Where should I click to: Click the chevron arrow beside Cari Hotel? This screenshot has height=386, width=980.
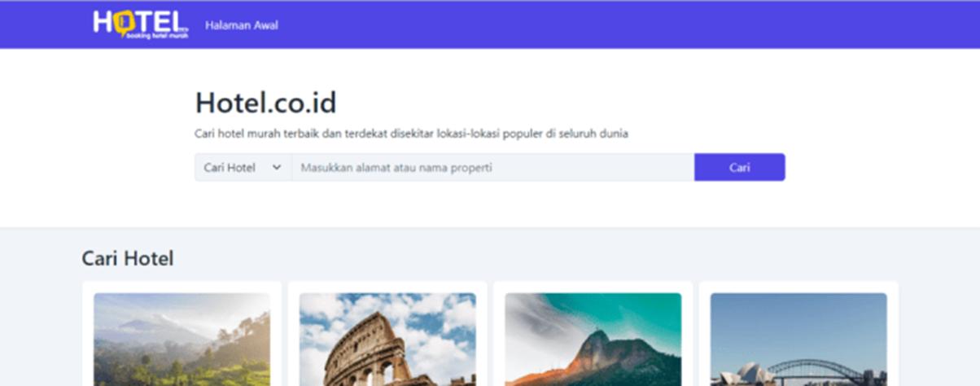[276, 168]
